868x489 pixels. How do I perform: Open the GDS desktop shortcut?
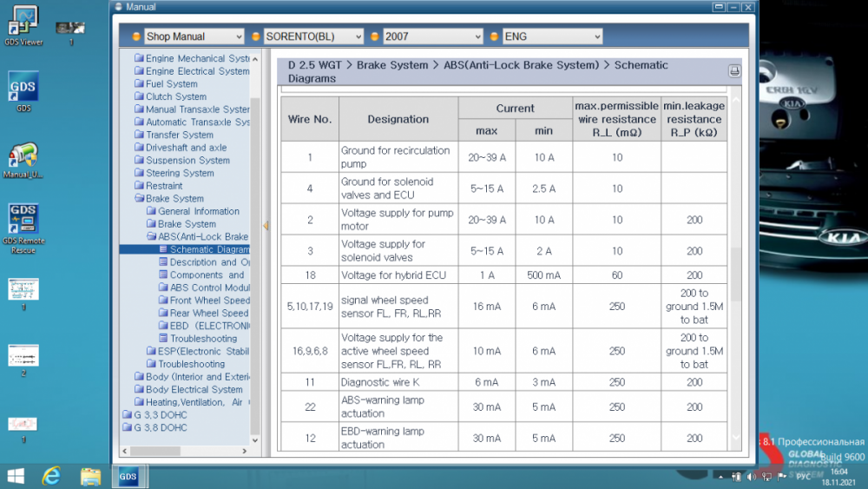coord(23,91)
